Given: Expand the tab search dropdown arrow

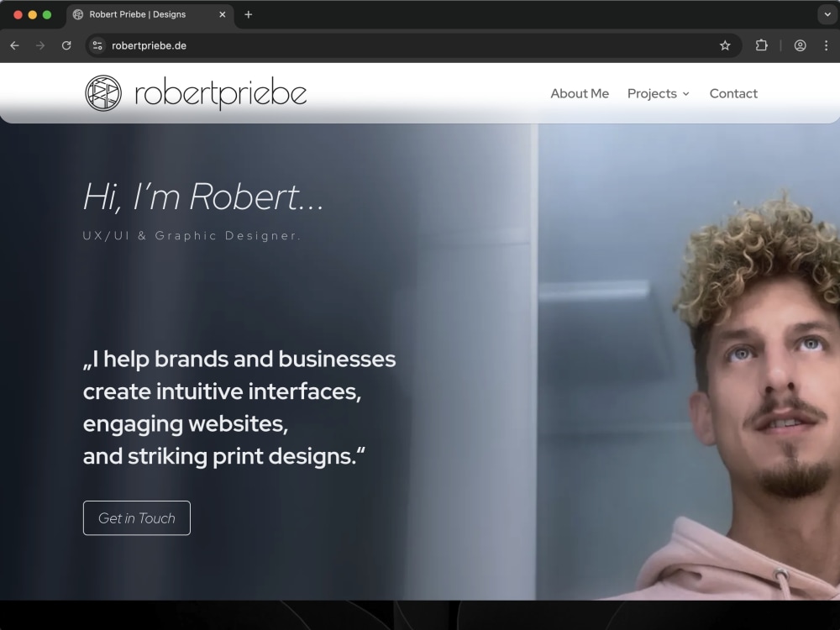Looking at the screenshot, I should [827, 14].
